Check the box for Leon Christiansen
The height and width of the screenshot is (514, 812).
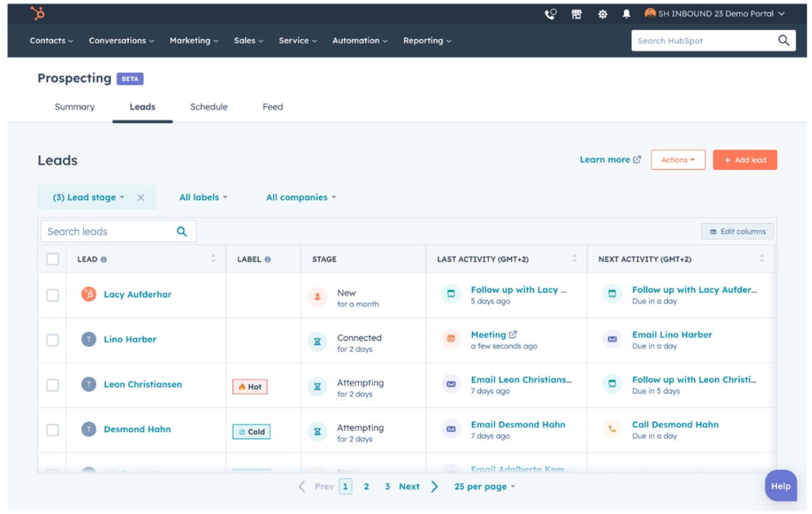tap(53, 385)
